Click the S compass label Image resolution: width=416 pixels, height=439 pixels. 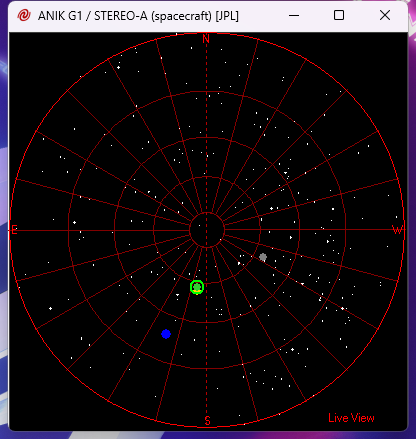point(207,421)
